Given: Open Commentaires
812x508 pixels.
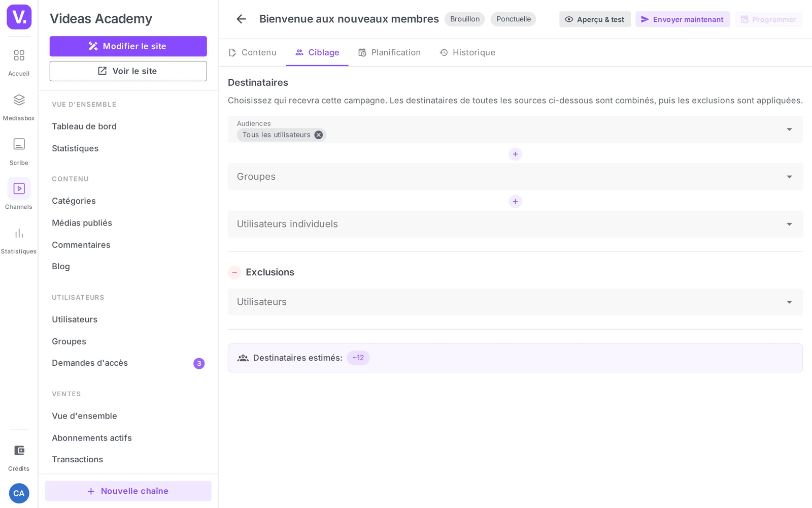Looking at the screenshot, I should click(x=81, y=245).
